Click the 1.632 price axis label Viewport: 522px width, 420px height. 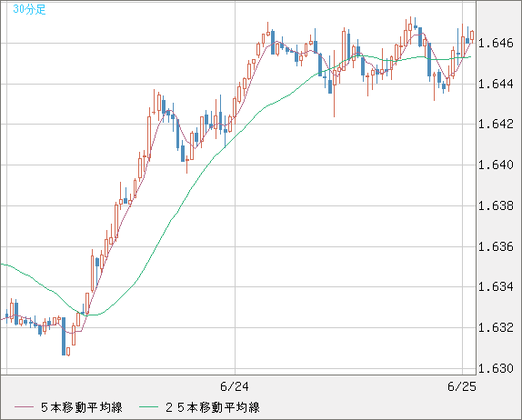click(x=496, y=328)
